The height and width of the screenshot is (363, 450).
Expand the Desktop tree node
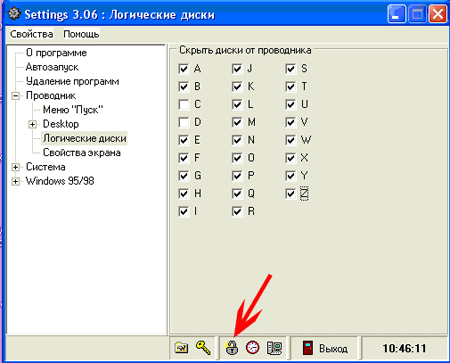[x=32, y=124]
